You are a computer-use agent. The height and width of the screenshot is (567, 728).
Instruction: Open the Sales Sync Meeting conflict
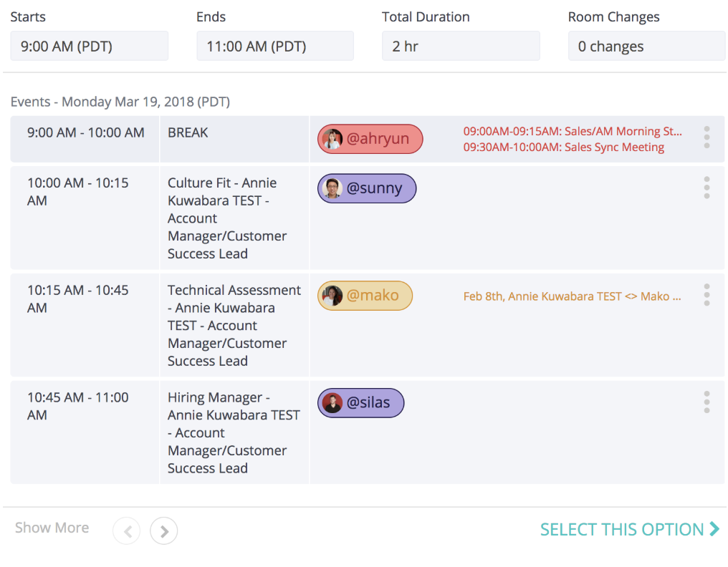(563, 147)
